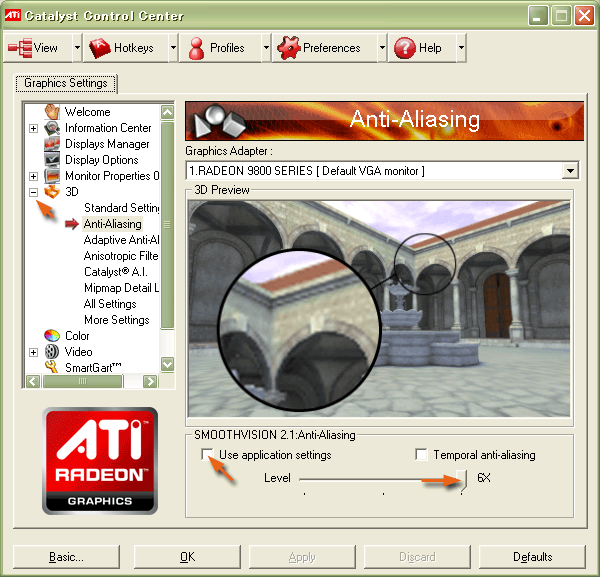
Task: Open the View dropdown arrow
Action: (x=77, y=48)
